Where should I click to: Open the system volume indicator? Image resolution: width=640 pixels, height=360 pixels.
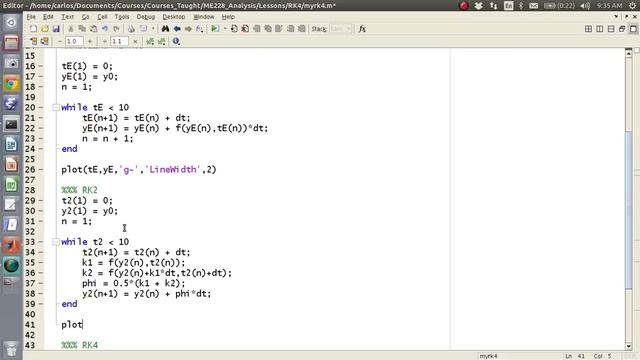[x=585, y=6]
